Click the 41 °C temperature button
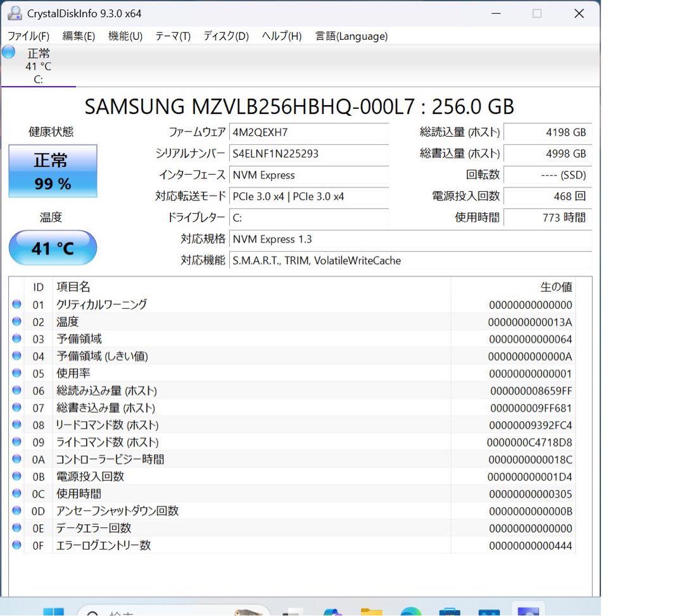The width and height of the screenshot is (684, 616). (x=53, y=248)
